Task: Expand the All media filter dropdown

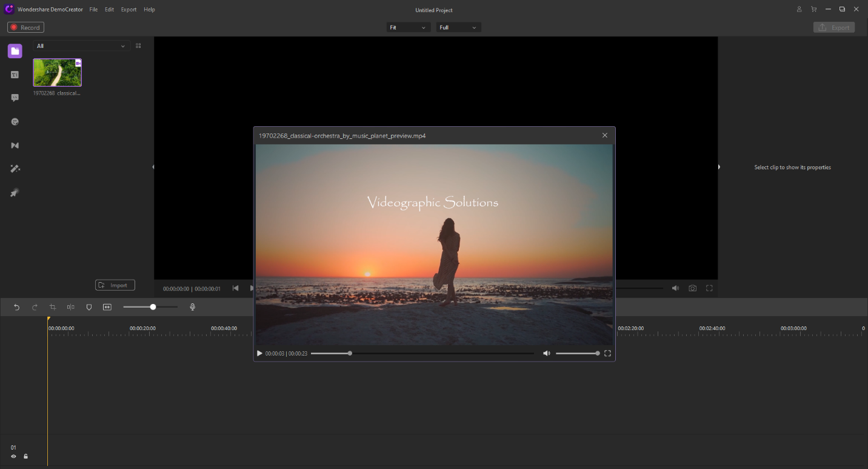Action: (81, 46)
